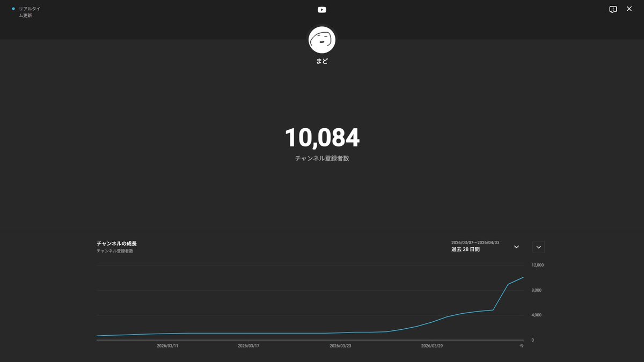Click the 4,000 y-axis value

[537, 315]
